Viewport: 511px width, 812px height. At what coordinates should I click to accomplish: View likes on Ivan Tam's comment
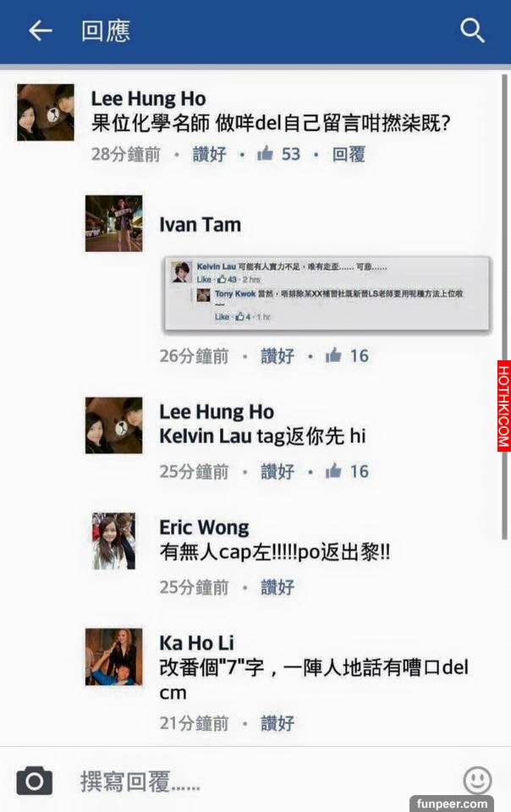pyautogui.click(x=347, y=356)
